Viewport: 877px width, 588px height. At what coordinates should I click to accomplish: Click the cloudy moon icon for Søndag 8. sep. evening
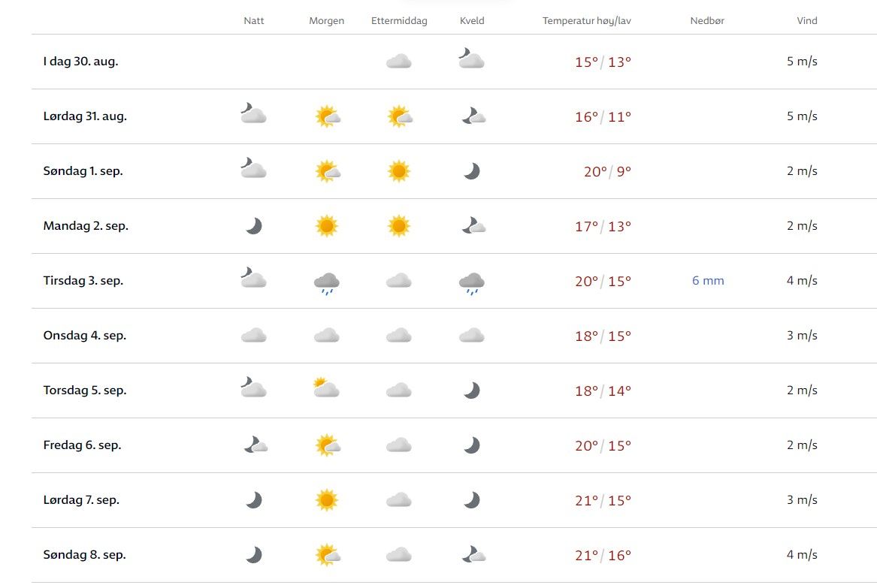click(473, 555)
